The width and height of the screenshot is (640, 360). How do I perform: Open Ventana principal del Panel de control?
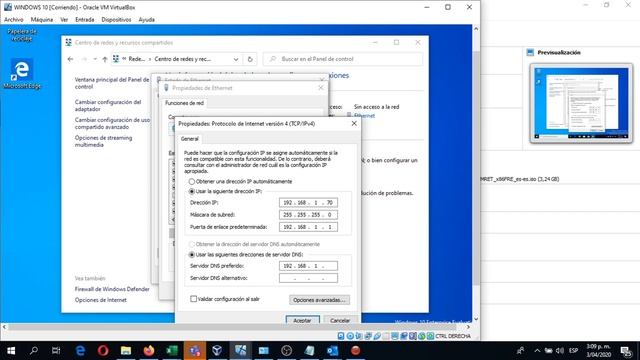click(x=112, y=83)
